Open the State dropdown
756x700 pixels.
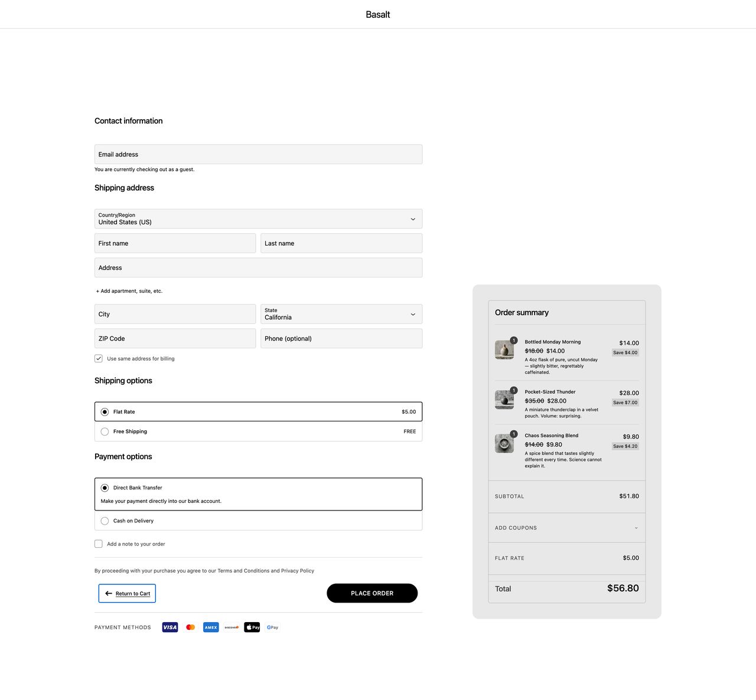pyautogui.click(x=341, y=314)
